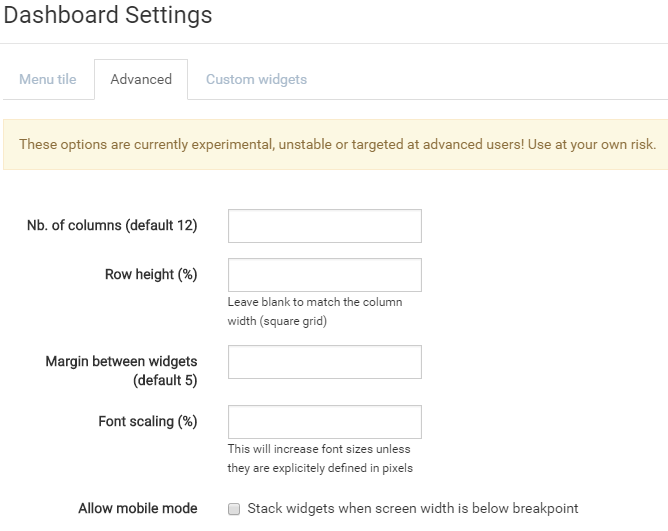Click the Nb. of columns (default 12) label

pos(112,225)
